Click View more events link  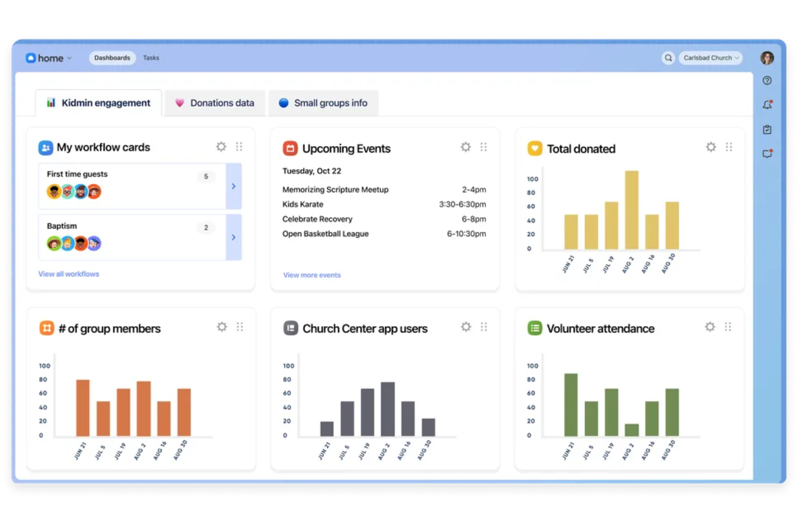tap(312, 275)
